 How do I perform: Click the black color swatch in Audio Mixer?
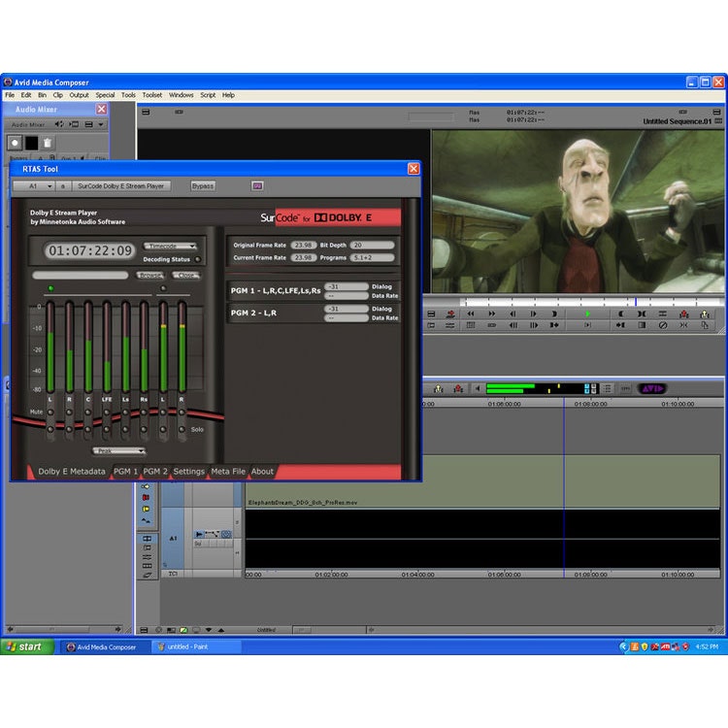click(32, 143)
